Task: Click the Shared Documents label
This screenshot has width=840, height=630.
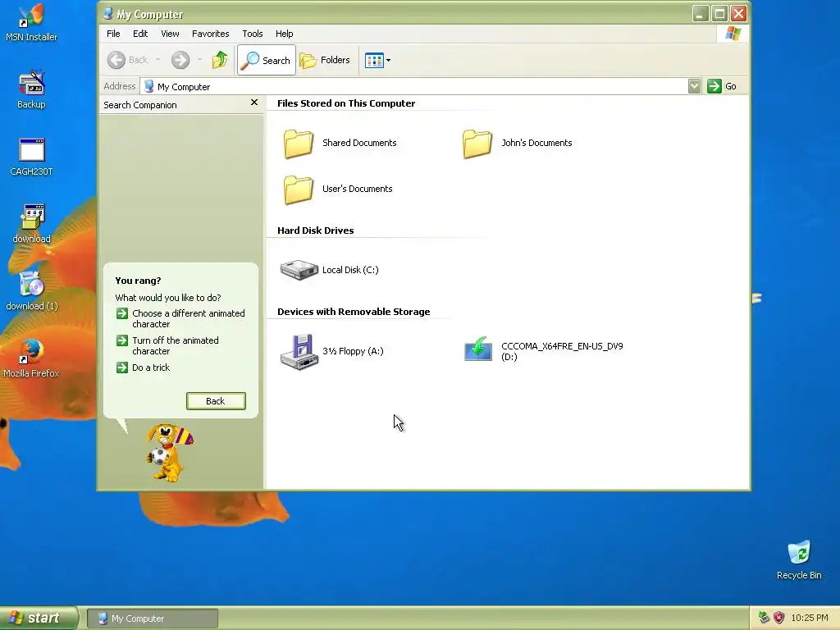Action: point(359,143)
